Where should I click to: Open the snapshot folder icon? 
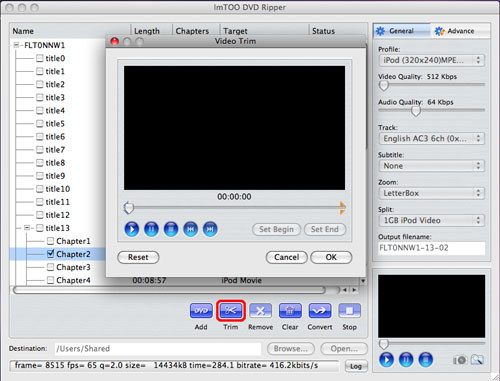click(477, 360)
